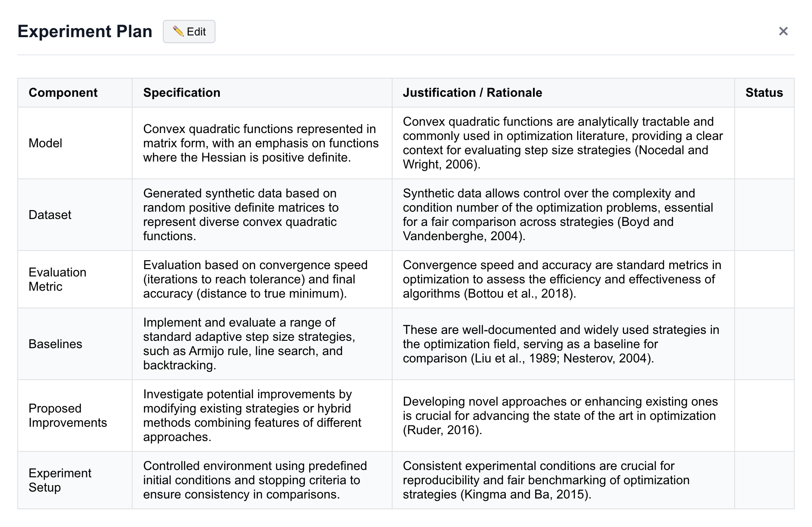Viewport: 812px width, 527px height.
Task: Select the Dataset component cell
Action: tap(50, 215)
